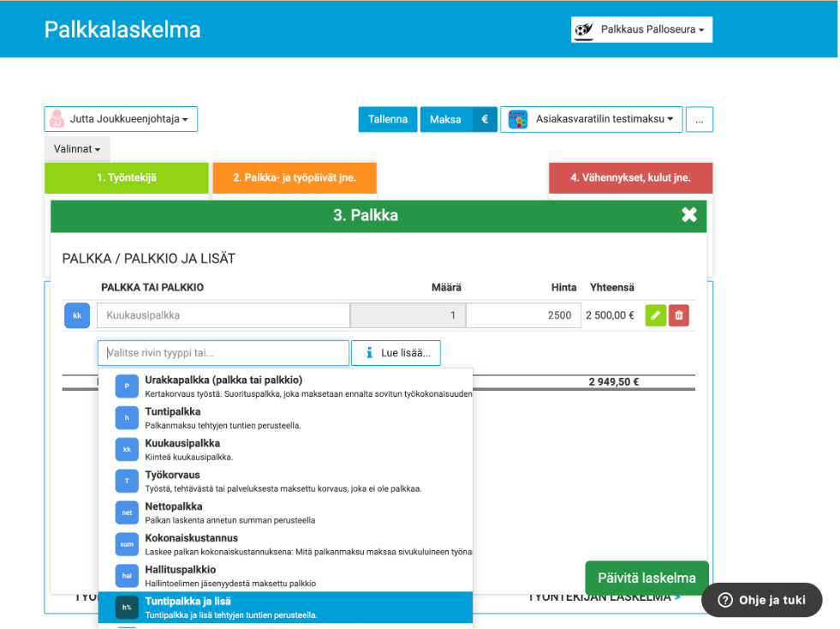Click the Palkkaus Palloseura soccer ball icon
This screenshot has height=629, width=840.
585,29
